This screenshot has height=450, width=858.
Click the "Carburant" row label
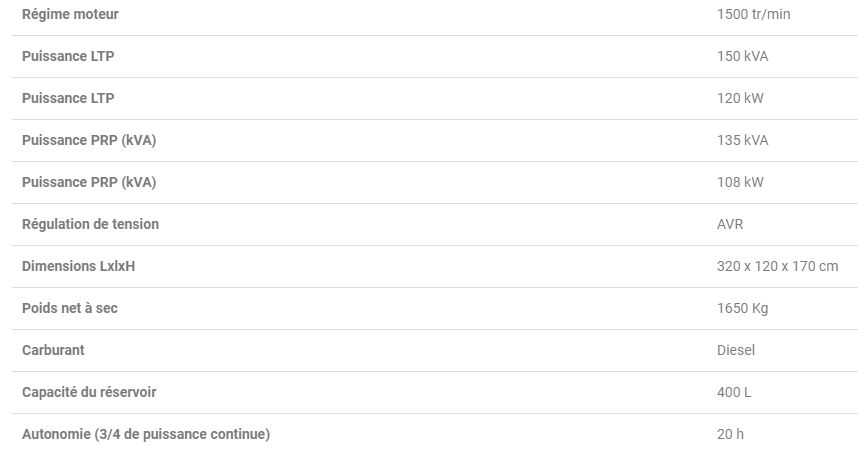53,350
